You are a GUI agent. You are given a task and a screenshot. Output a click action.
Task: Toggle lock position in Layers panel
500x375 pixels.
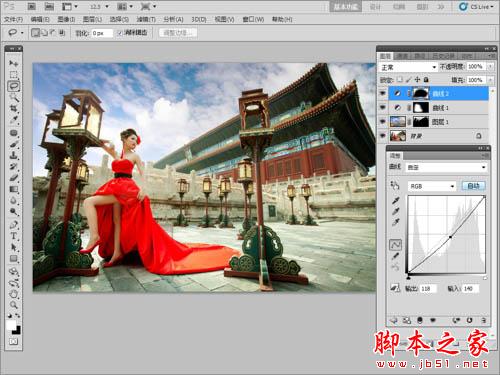[417, 80]
